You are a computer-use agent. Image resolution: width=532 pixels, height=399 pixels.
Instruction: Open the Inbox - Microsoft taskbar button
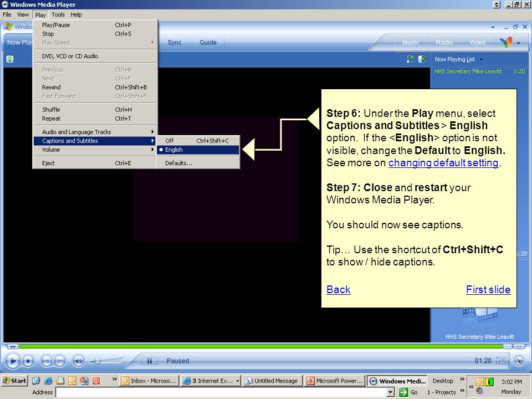(149, 381)
